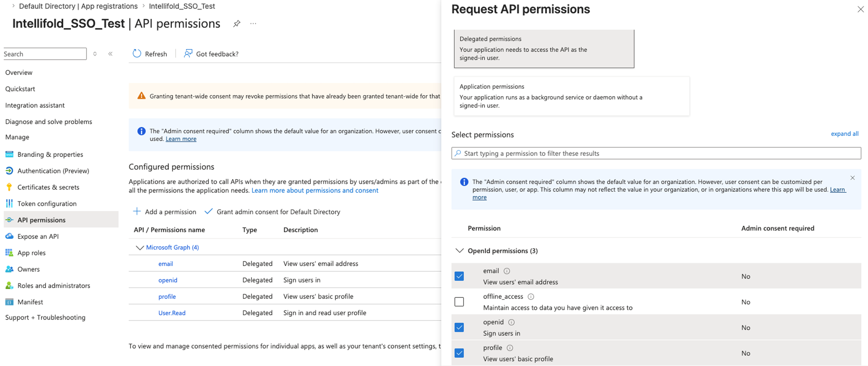Image resolution: width=868 pixels, height=366 pixels.
Task: Select the Application permissions card
Action: 571,96
